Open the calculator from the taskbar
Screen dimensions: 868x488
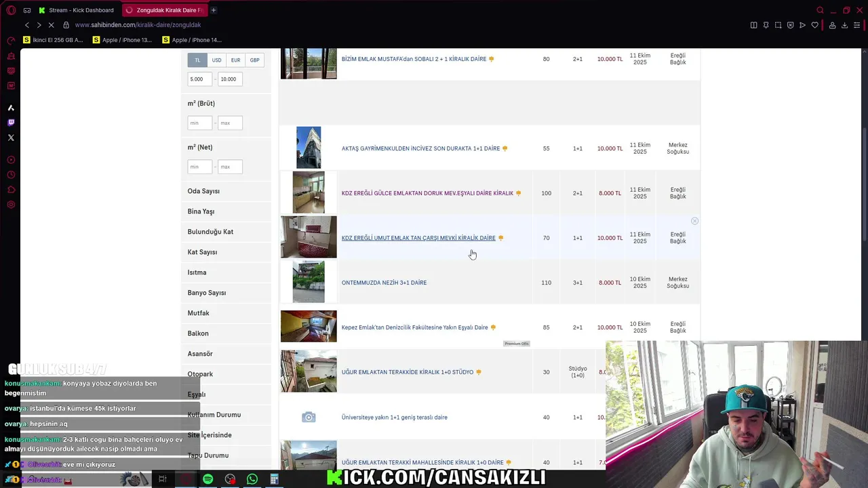[x=274, y=479]
